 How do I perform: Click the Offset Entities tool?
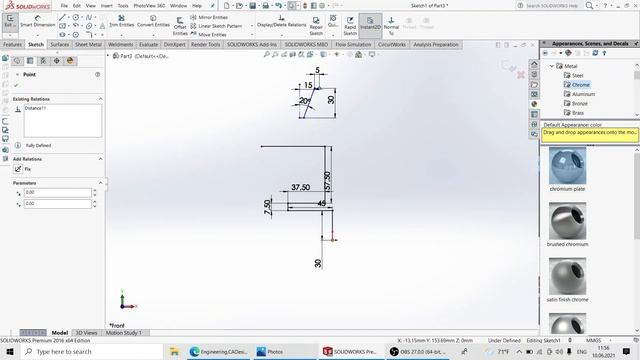(x=180, y=26)
